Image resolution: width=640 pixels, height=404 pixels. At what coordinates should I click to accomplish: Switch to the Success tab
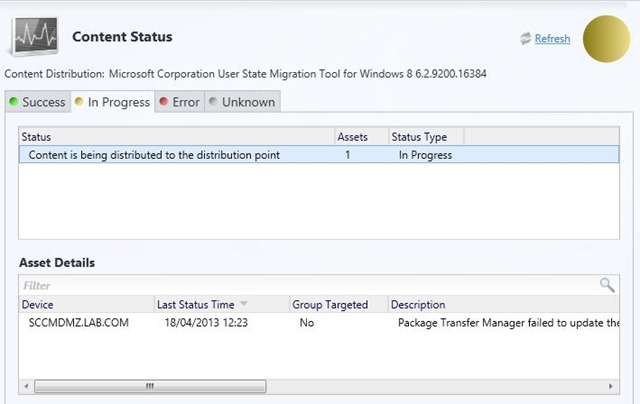38,102
